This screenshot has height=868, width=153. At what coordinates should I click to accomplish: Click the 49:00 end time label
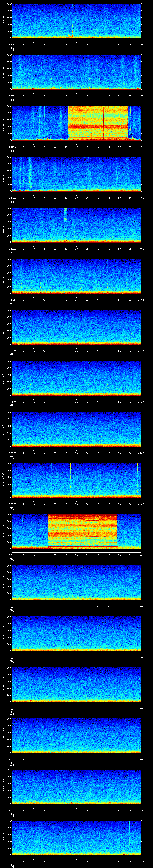(141, 249)
